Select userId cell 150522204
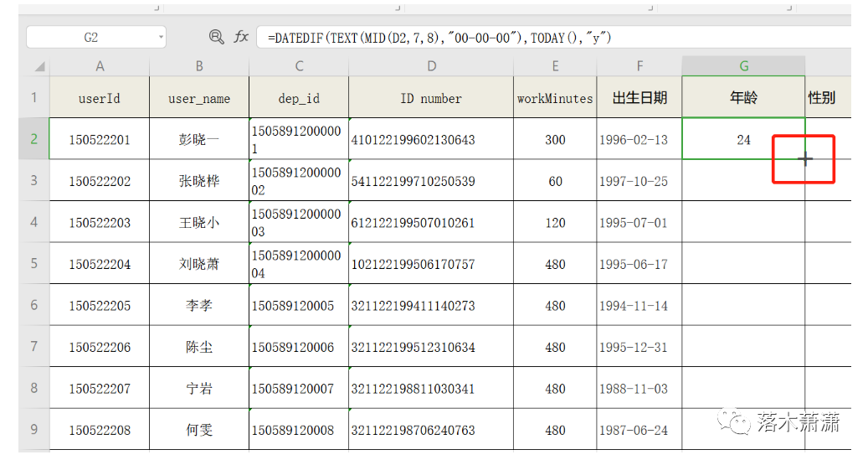Viewport: 868px width, 460px height. (100, 264)
